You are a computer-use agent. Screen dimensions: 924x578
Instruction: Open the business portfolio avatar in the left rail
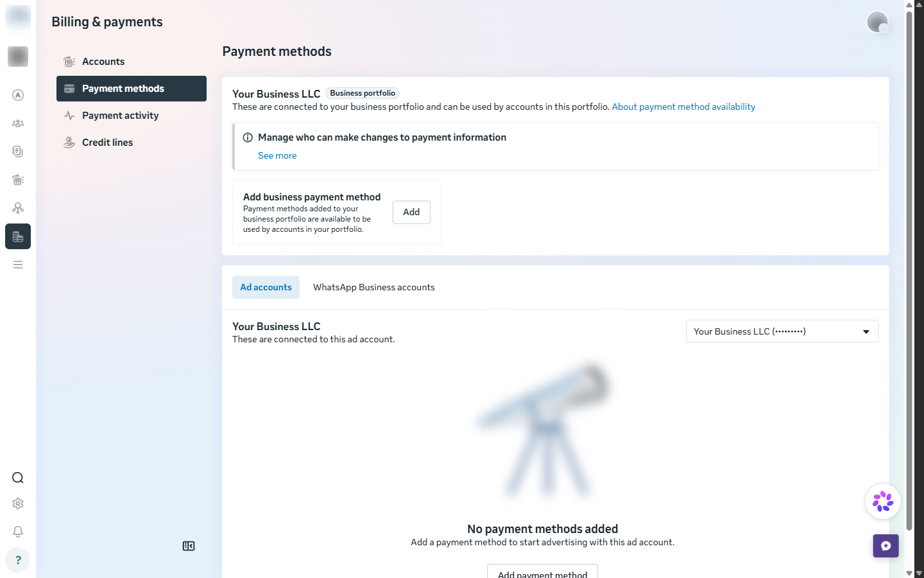pyautogui.click(x=18, y=57)
